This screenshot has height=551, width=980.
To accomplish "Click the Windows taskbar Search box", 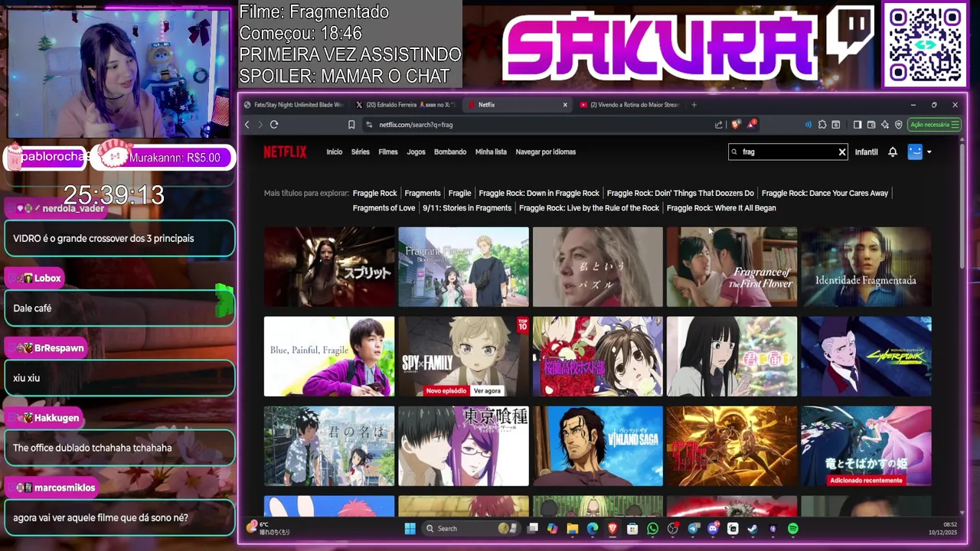I will 470,529.
